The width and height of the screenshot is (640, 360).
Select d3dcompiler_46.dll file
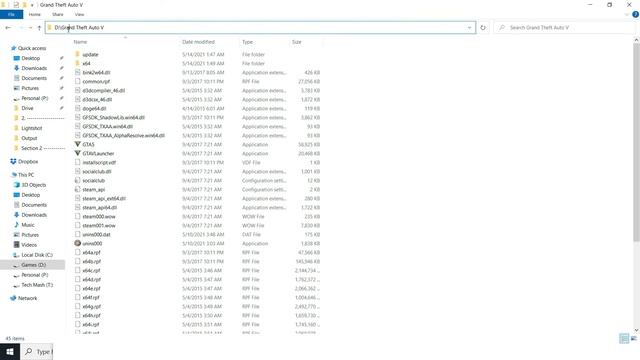click(104, 91)
